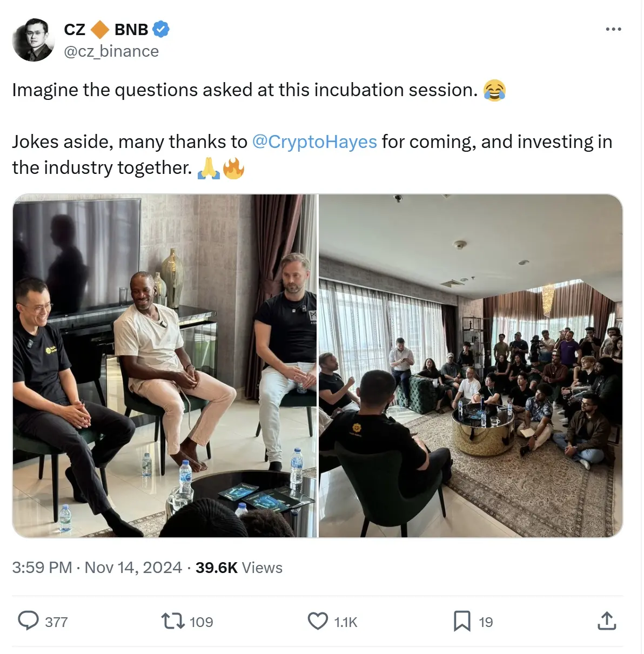Click the blue verified checkmark badge
This screenshot has height=654, width=644.
[x=161, y=29]
